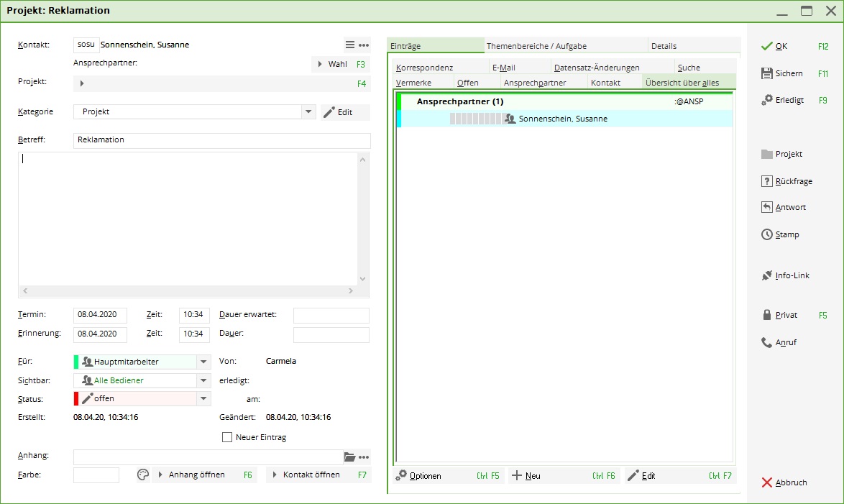
Task: Click the Farbe color swatch field
Action: point(96,475)
